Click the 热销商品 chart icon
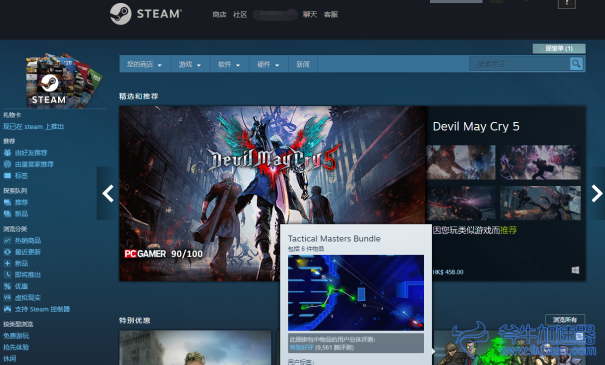This screenshot has width=605, height=365. [7, 240]
